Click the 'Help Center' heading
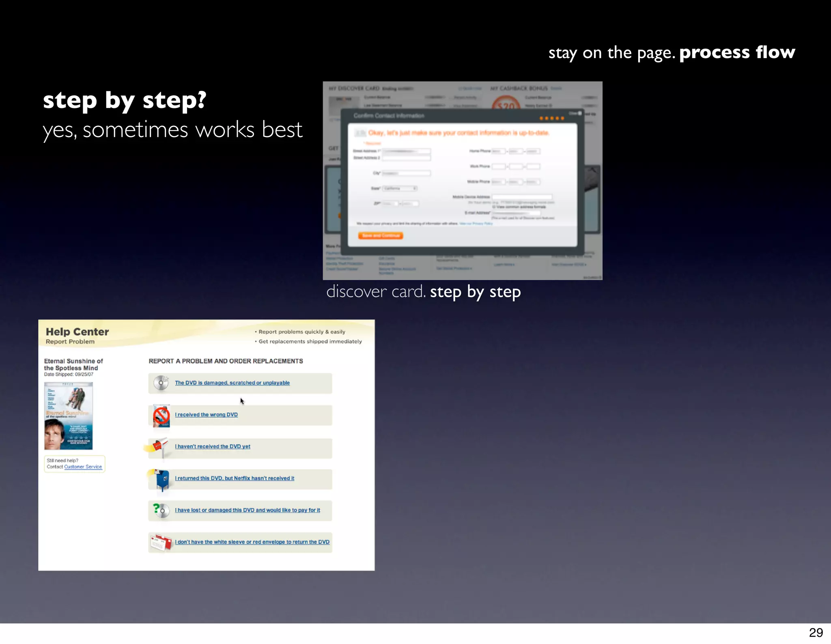Screen dimensions: 831x644 [77, 332]
